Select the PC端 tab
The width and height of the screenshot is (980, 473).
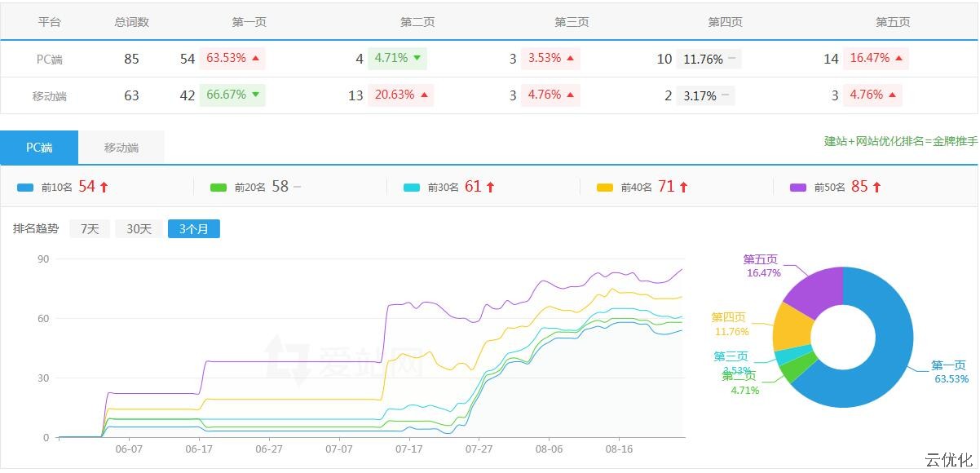(x=39, y=148)
